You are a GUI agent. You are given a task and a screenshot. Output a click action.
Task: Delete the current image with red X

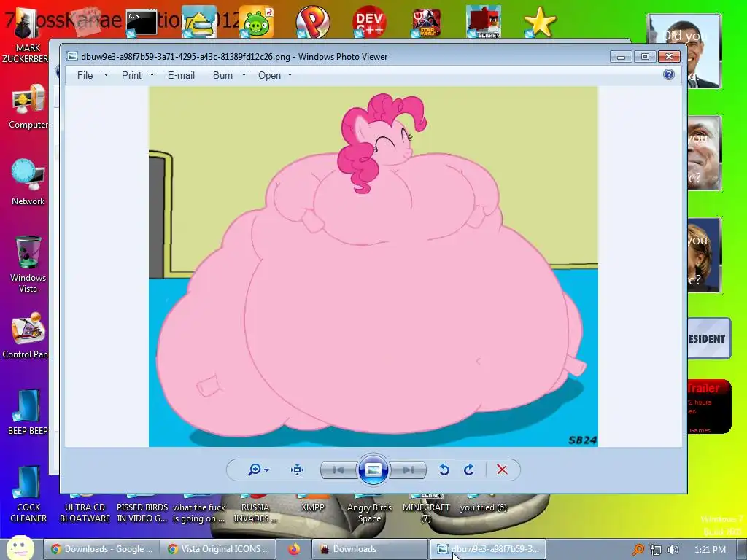click(502, 470)
